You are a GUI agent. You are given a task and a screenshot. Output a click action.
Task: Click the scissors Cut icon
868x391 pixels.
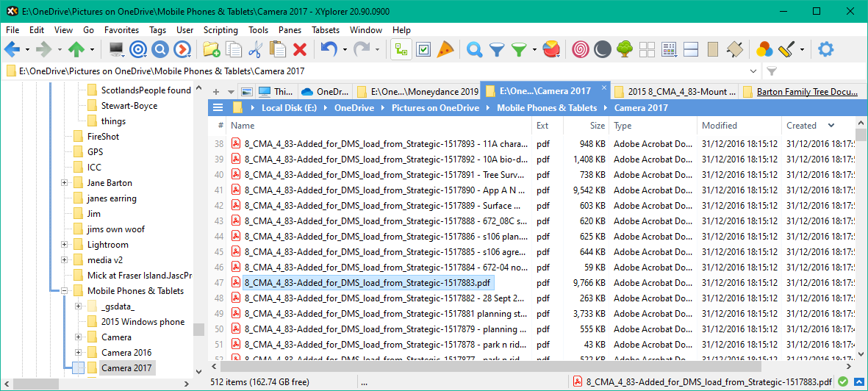pyautogui.click(x=255, y=49)
